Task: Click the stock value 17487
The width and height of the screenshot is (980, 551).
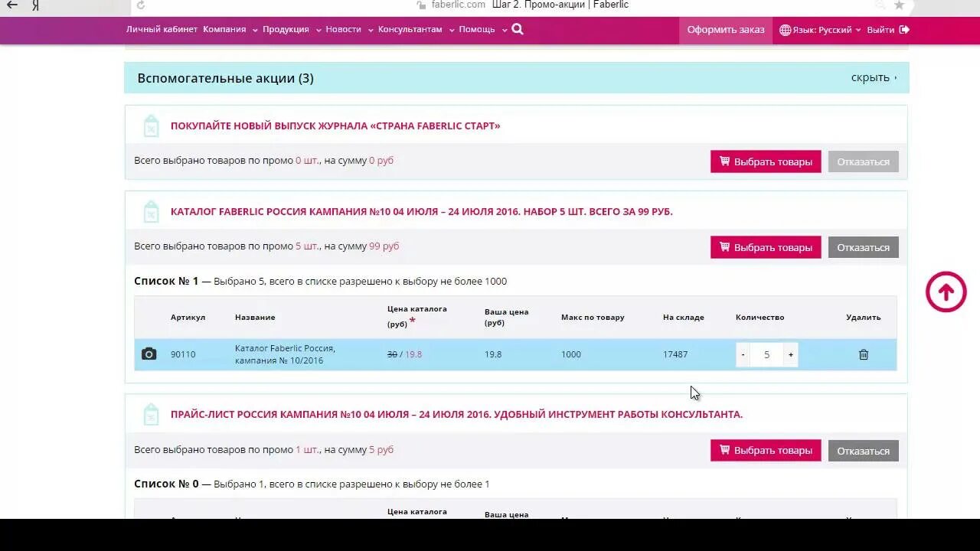Action: coord(675,354)
